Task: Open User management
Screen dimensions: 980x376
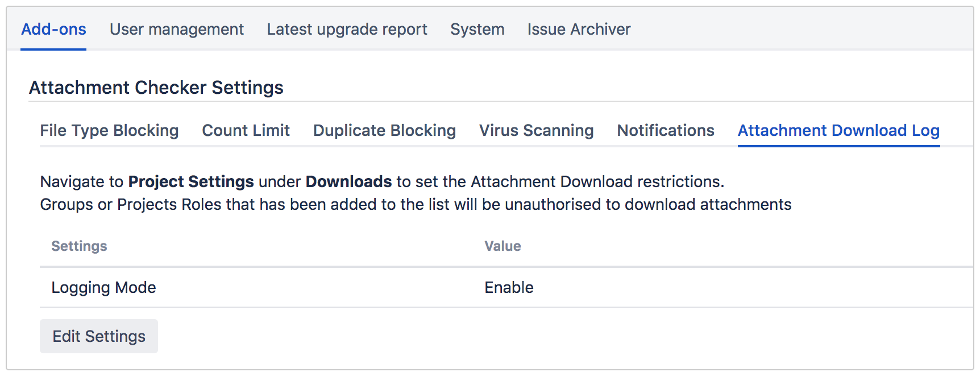Action: point(177,28)
